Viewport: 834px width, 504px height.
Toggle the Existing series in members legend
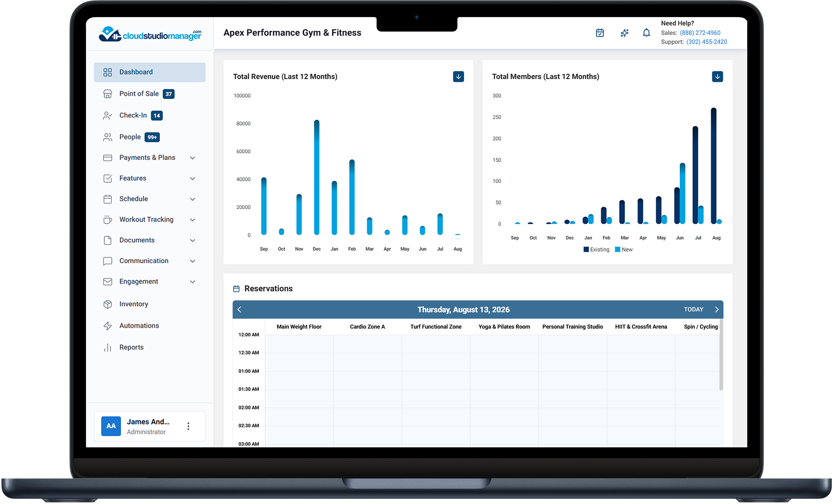click(597, 250)
